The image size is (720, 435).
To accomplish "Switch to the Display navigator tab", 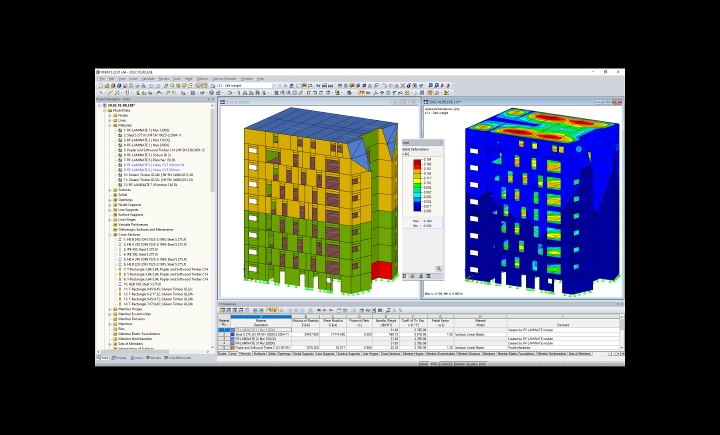I will pyautogui.click(x=119, y=358).
